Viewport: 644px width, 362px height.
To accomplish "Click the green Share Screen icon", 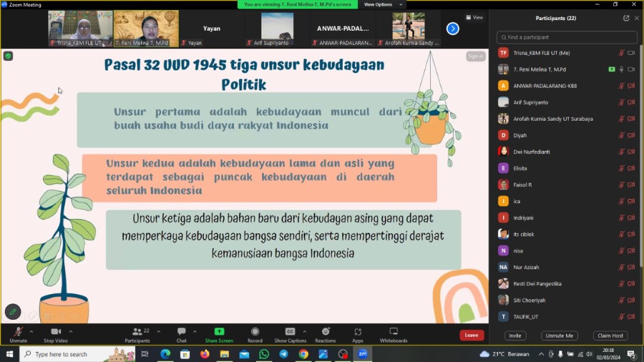I will click(219, 334).
